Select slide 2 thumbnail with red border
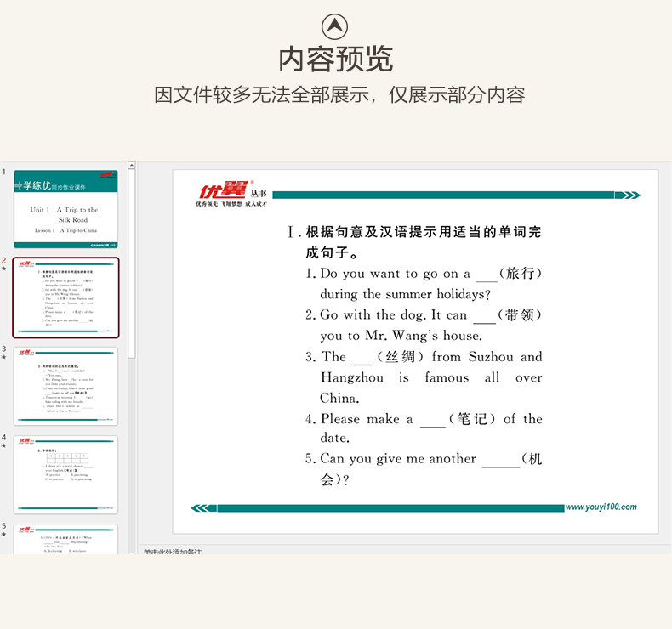The height and width of the screenshot is (629, 672). pos(65,297)
